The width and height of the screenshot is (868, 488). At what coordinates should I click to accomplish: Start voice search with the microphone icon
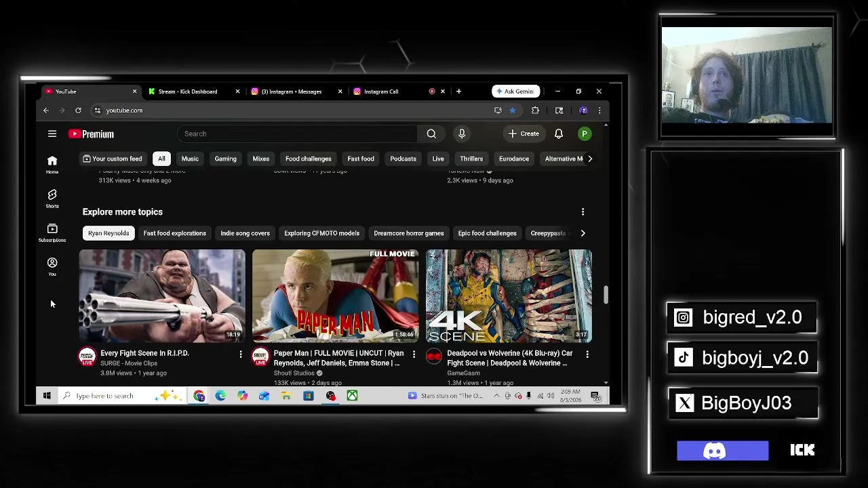coord(462,134)
